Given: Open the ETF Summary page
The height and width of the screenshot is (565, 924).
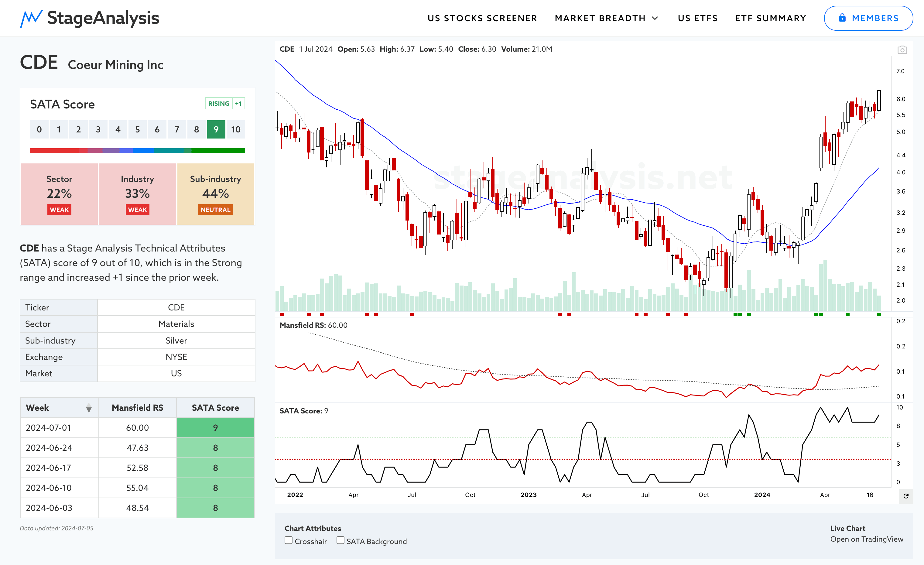Looking at the screenshot, I should tap(770, 18).
